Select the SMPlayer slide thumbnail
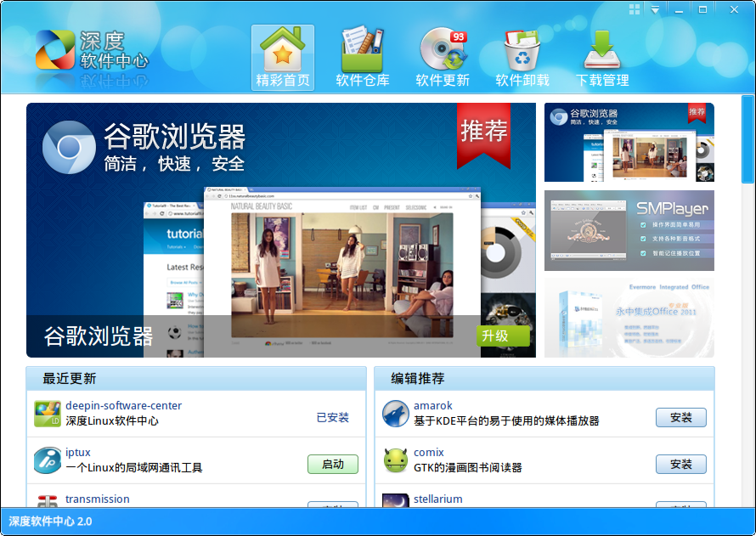The height and width of the screenshot is (536, 756). [629, 230]
